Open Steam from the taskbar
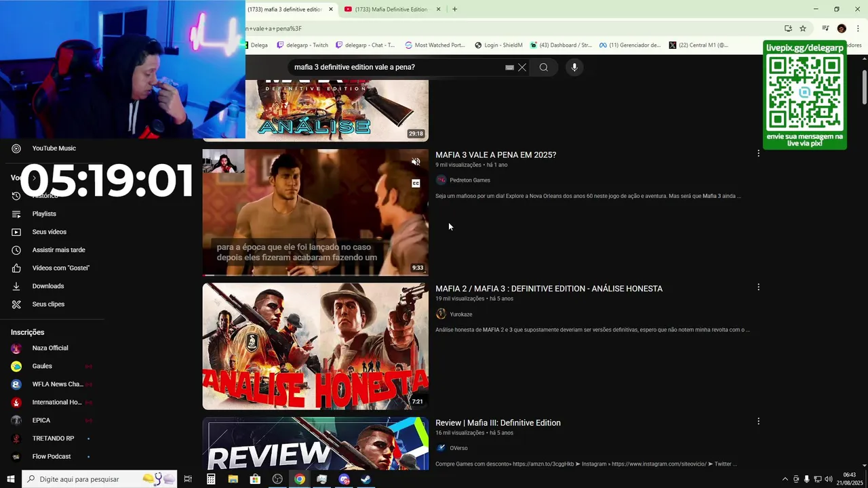868x488 pixels. (366, 479)
